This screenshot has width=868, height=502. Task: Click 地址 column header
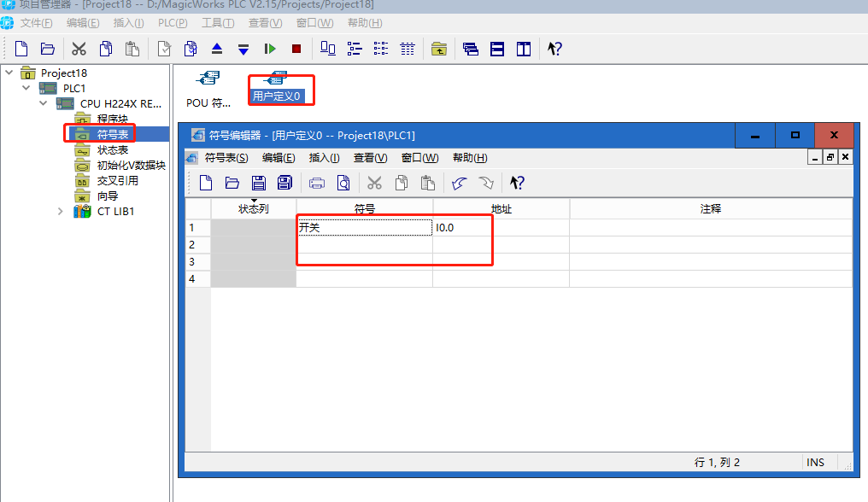point(501,208)
